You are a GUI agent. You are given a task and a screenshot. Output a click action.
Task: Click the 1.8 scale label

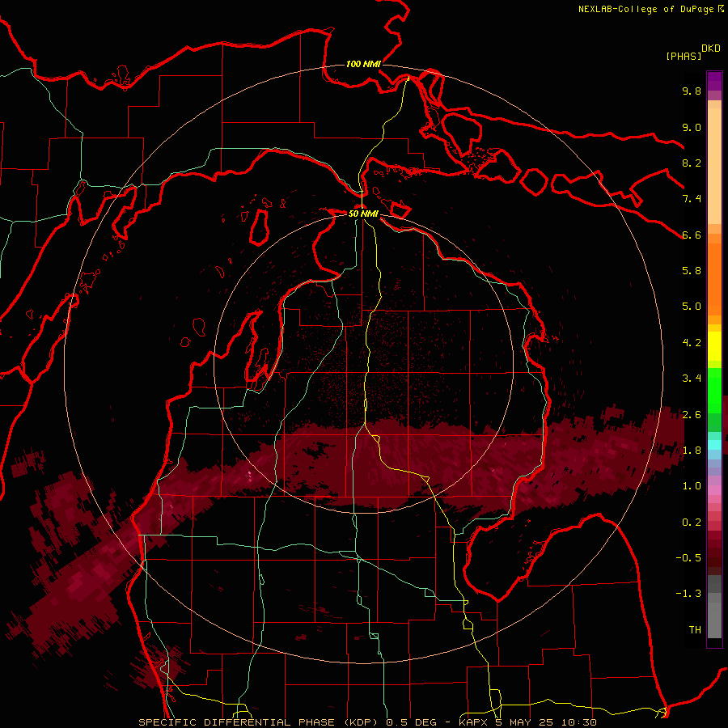point(692,451)
